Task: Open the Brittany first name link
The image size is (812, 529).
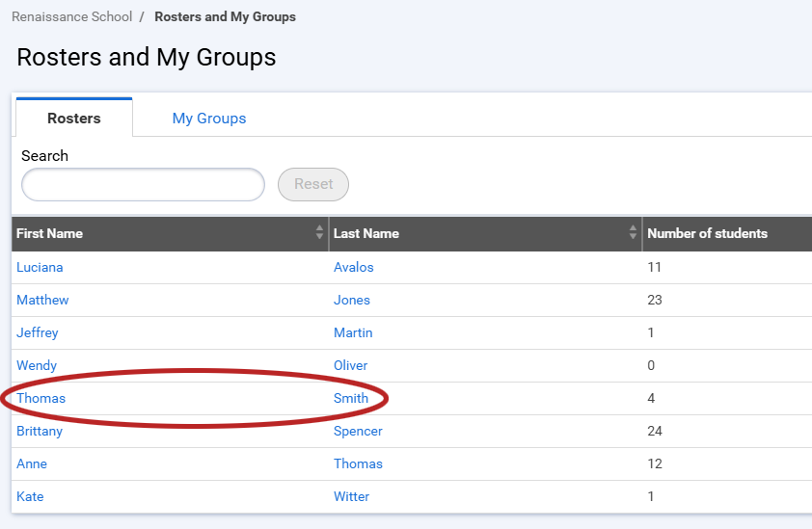Action: pos(40,431)
